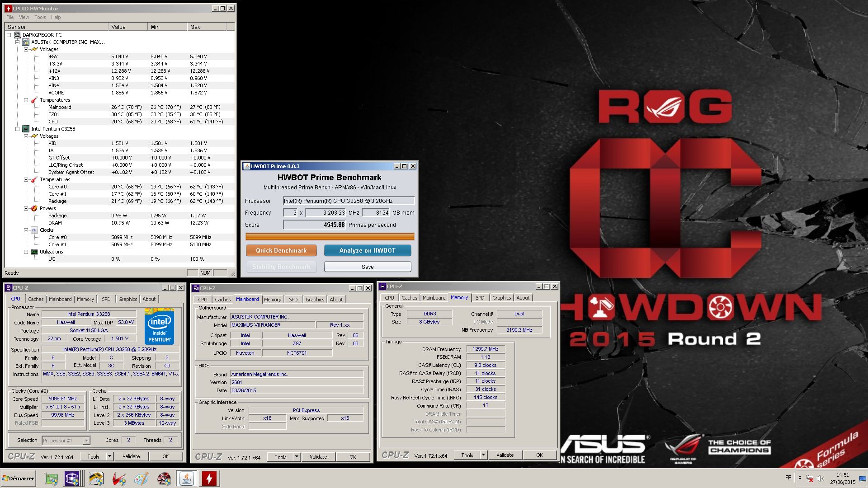This screenshot has height=488, width=868.
Task: Click the Intel Pentium logo in CPU-Z
Action: point(160,326)
